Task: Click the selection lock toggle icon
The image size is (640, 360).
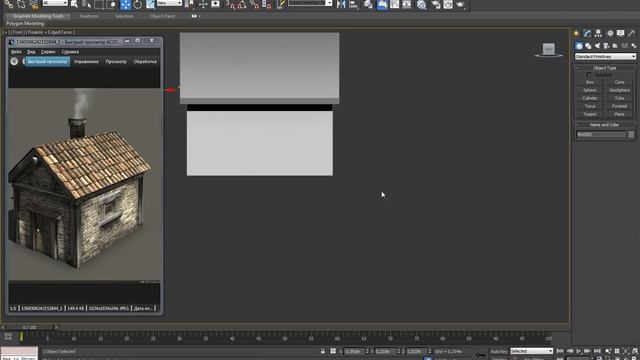Action: (x=322, y=351)
